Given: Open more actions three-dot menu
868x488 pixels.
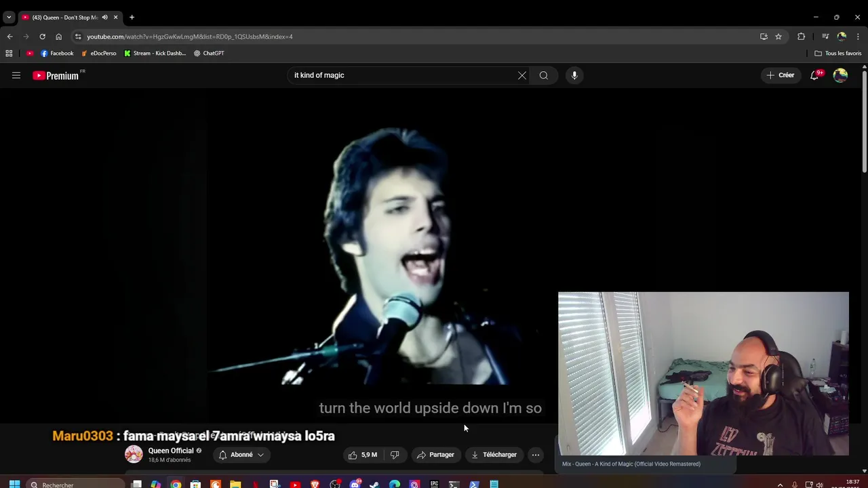Looking at the screenshot, I should (x=536, y=455).
